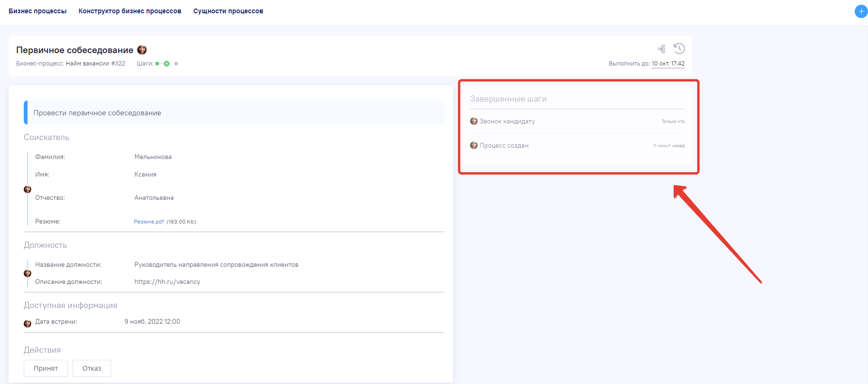This screenshot has width=868, height=384.
Task: Select the current green ring step indicator
Action: (x=167, y=64)
